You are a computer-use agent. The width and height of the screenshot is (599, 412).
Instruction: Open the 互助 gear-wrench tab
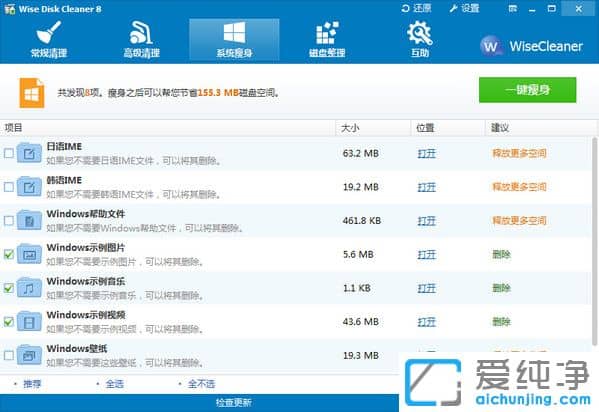point(419,39)
